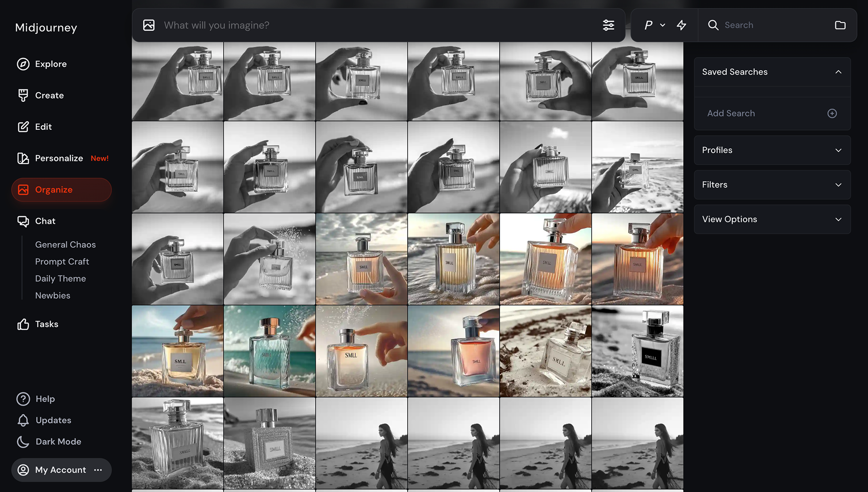Open the Newbies chat room

(52, 296)
